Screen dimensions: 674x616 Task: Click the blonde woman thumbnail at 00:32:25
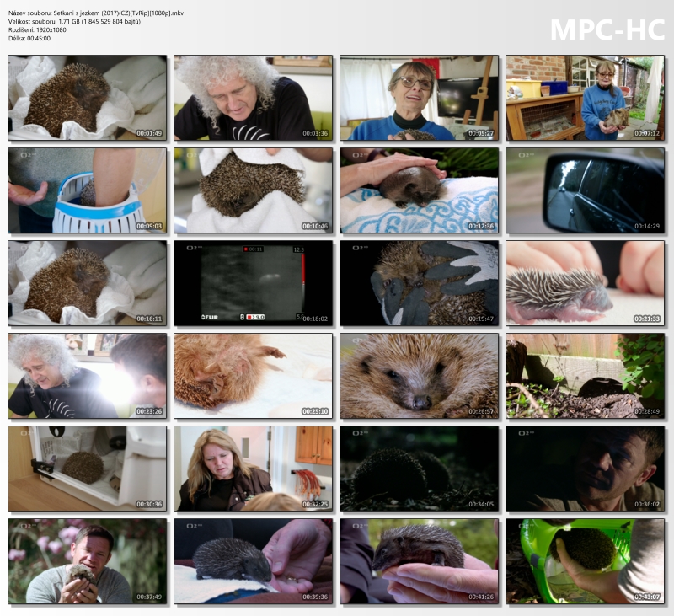(254, 469)
